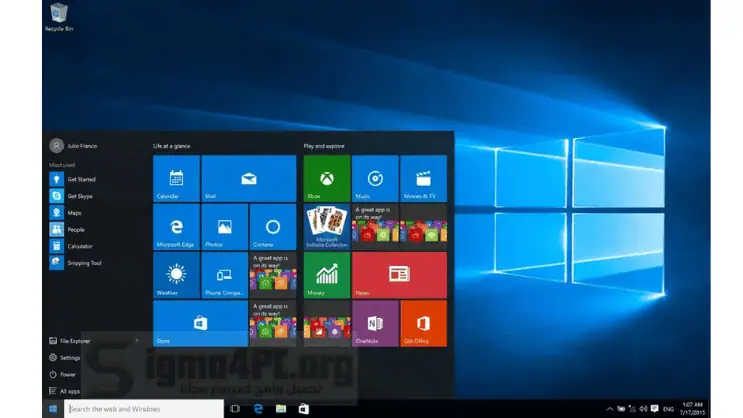Open the Store tile
This screenshot has height=418, width=743.
coord(200,323)
